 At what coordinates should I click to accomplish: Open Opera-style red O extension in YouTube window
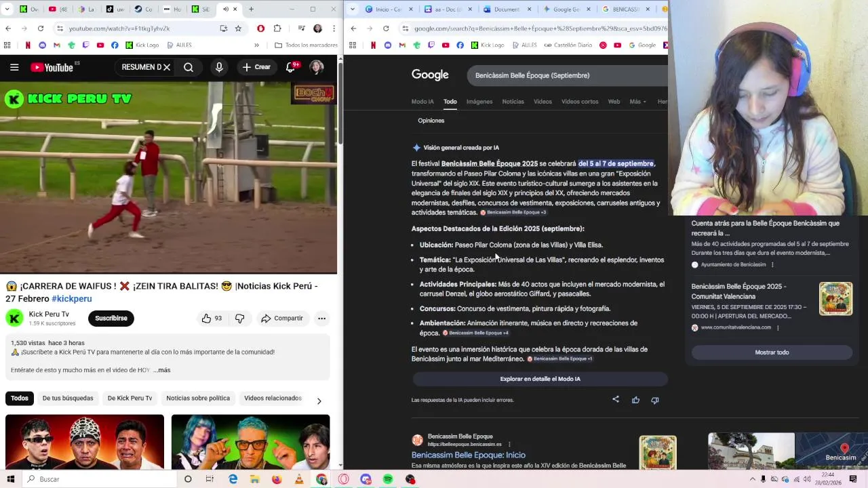point(260,28)
